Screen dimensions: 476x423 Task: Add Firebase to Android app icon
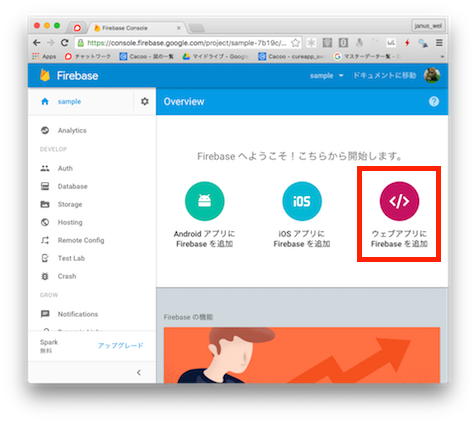tap(205, 201)
